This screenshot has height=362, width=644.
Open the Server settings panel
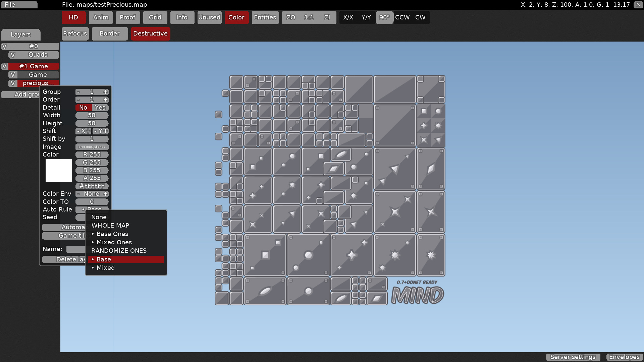(x=573, y=357)
